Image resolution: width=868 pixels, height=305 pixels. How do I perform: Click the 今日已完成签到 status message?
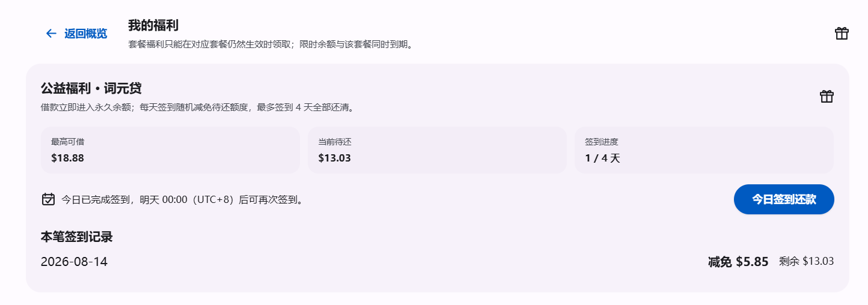[x=182, y=199]
